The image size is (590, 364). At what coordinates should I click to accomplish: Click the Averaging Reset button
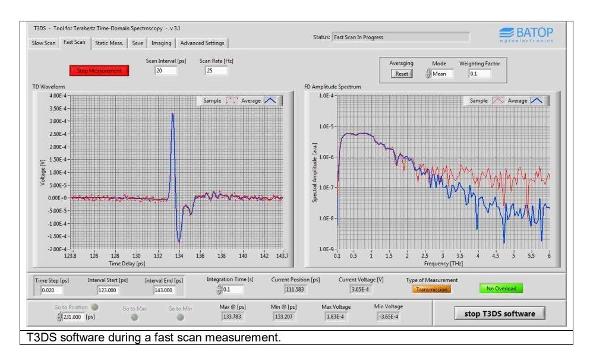coord(402,74)
